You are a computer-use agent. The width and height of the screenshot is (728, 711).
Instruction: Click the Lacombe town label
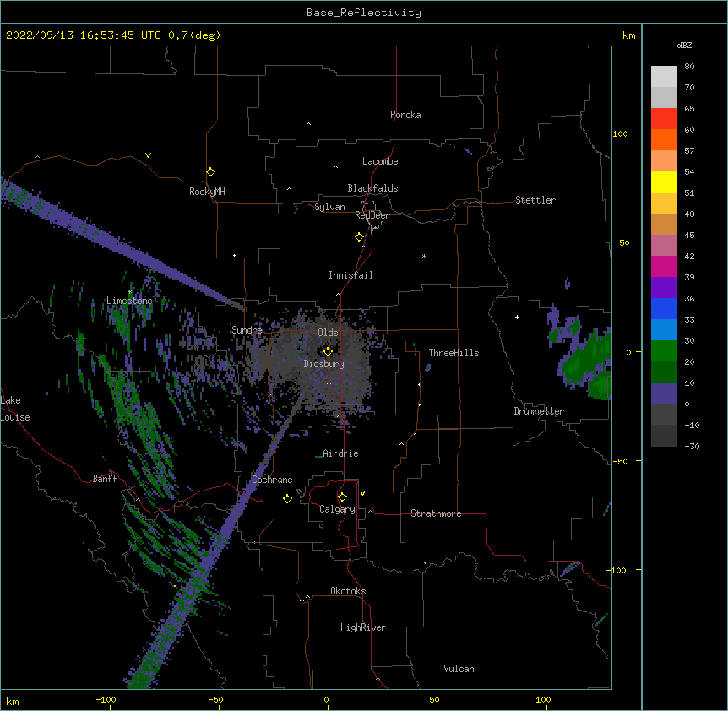[x=380, y=161]
